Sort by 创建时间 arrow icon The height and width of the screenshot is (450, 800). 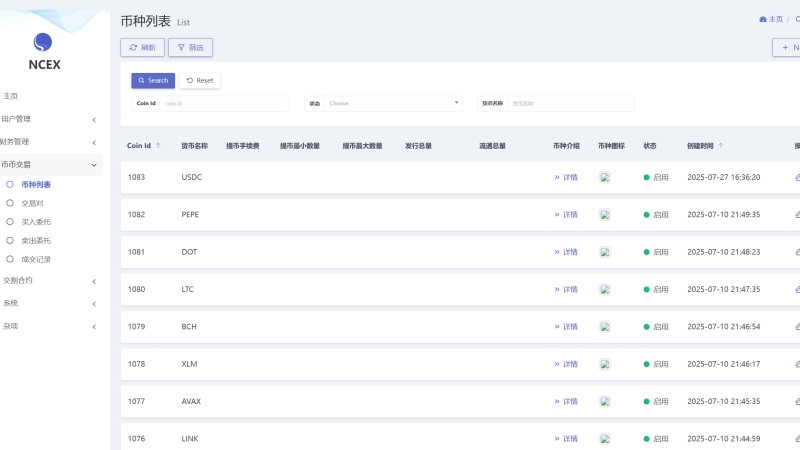coord(720,145)
